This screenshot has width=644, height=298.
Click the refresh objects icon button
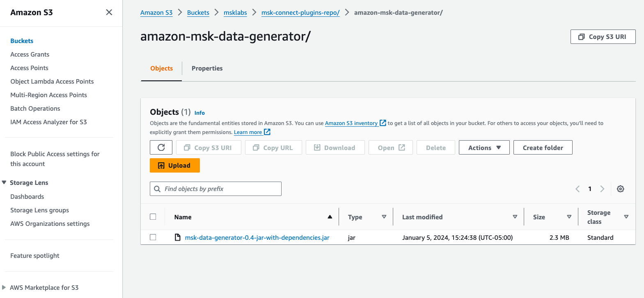click(161, 148)
